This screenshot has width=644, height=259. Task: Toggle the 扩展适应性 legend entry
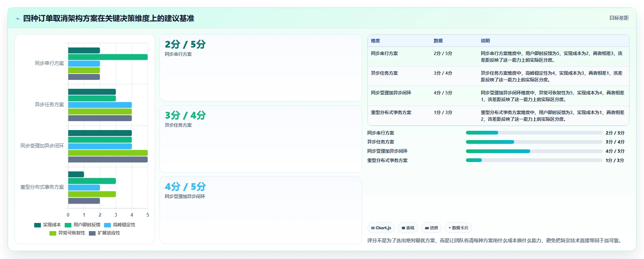(104, 233)
